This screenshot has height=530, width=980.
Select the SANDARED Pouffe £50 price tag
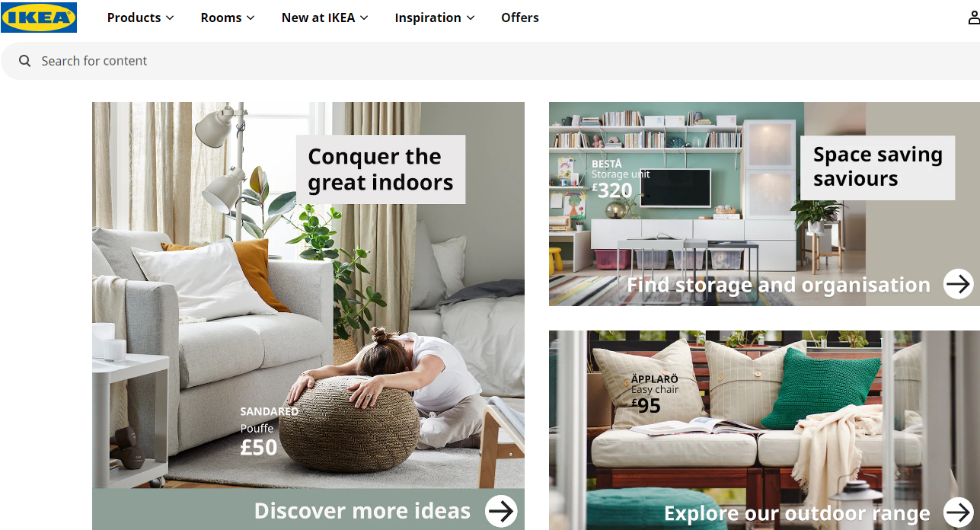270,432
